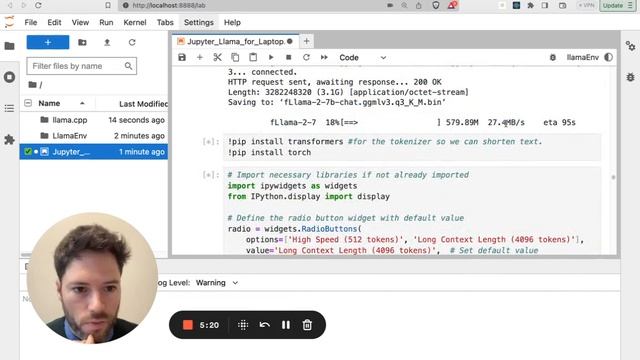640x360 pixels.
Task: Restart kernel and run all cells icon
Action: (x=324, y=58)
